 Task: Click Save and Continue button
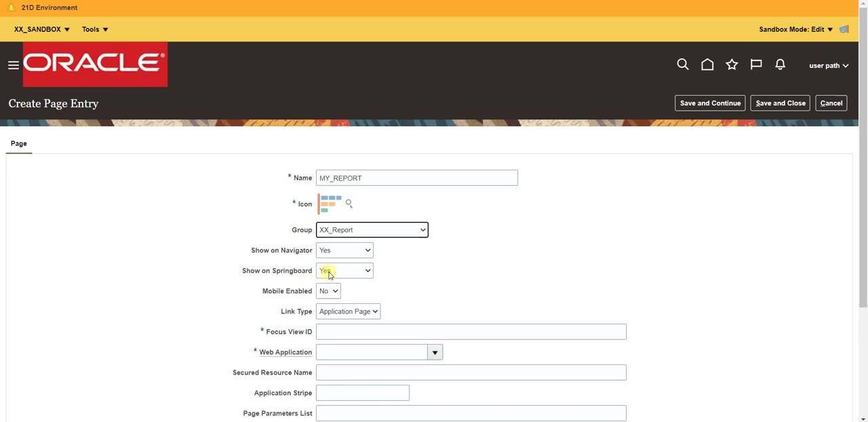click(x=710, y=103)
